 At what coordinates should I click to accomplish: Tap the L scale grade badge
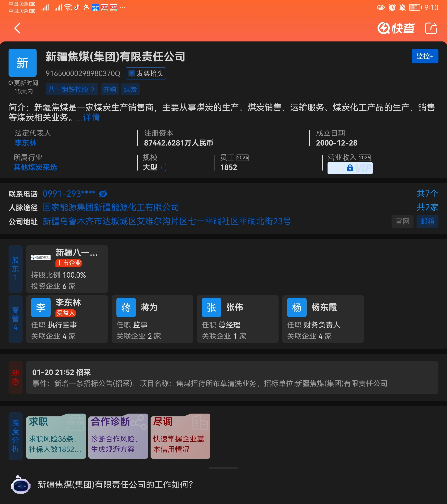(162, 168)
